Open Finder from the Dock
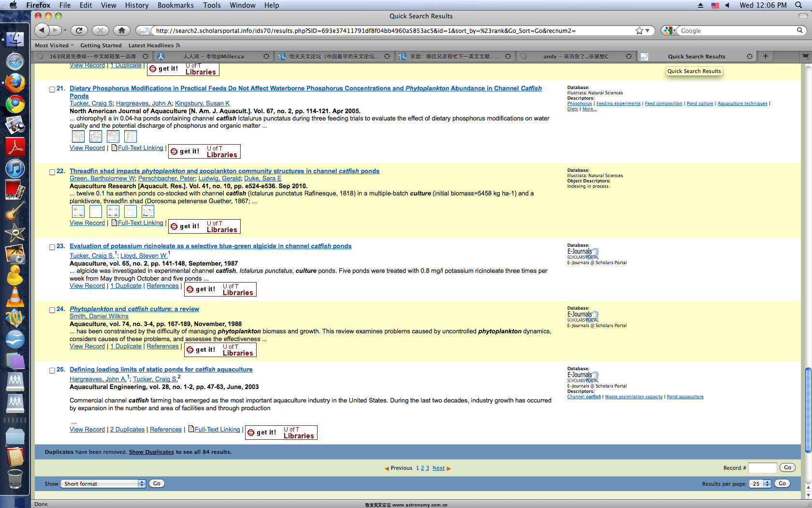Image resolution: width=812 pixels, height=508 pixels. click(x=15, y=39)
